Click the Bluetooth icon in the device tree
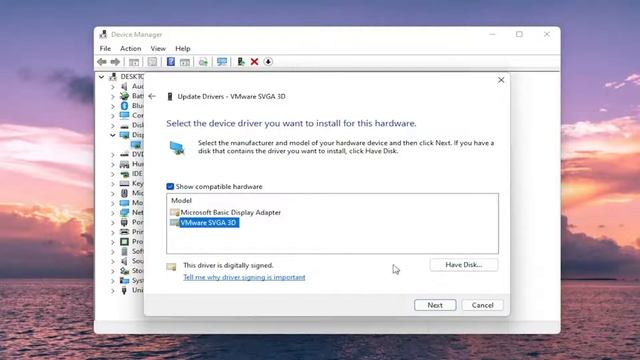This screenshot has width=640, height=360. (124, 106)
